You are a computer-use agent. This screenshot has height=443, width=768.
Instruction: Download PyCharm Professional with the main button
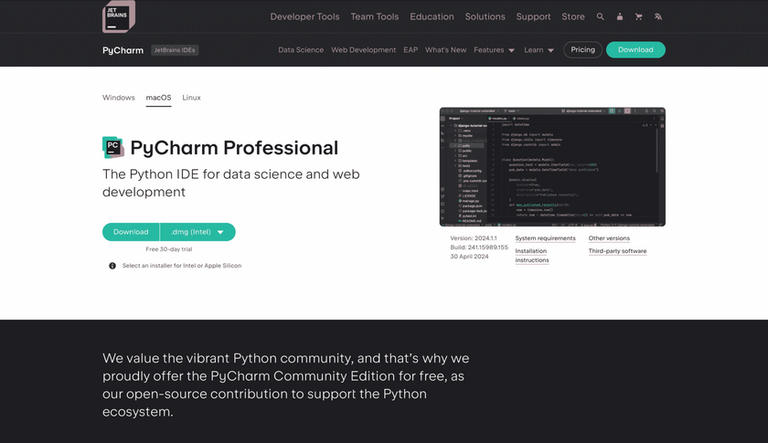coord(131,232)
